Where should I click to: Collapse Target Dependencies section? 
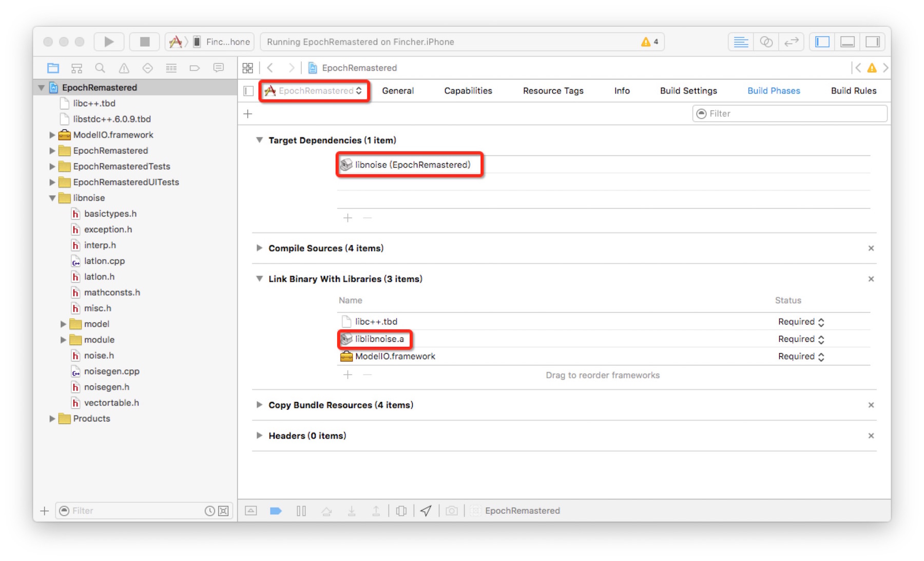(x=259, y=140)
